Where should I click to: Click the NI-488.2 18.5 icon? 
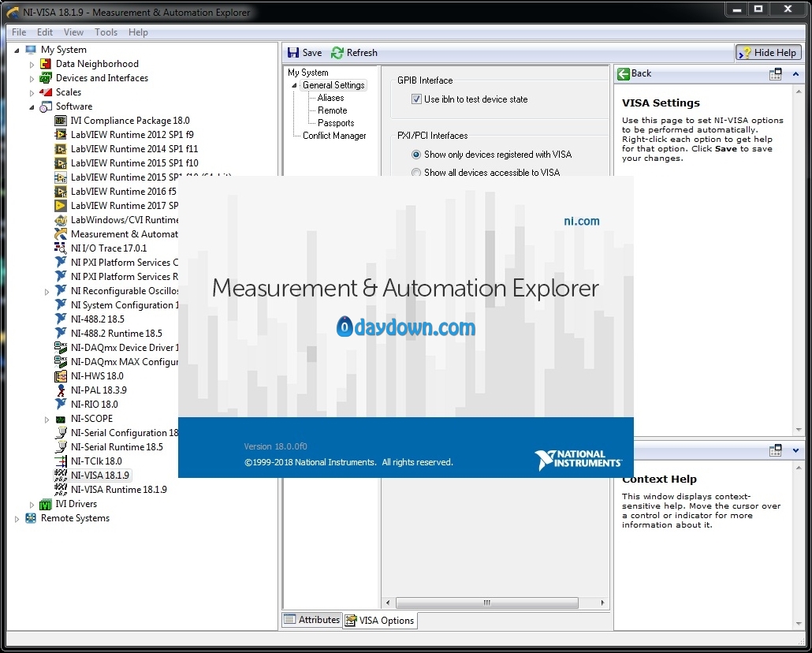(61, 319)
